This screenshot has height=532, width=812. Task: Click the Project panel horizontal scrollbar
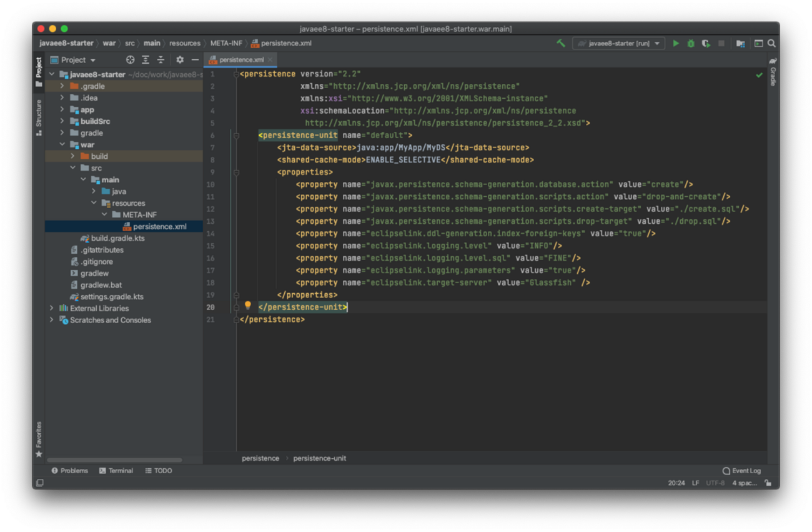114,460
